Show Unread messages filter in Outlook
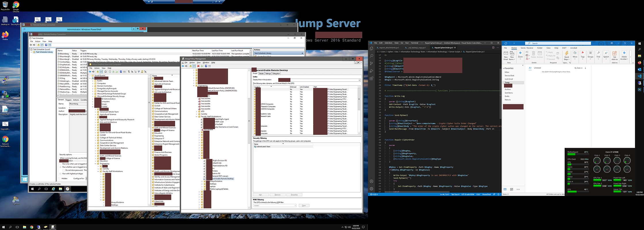 (x=537, y=68)
